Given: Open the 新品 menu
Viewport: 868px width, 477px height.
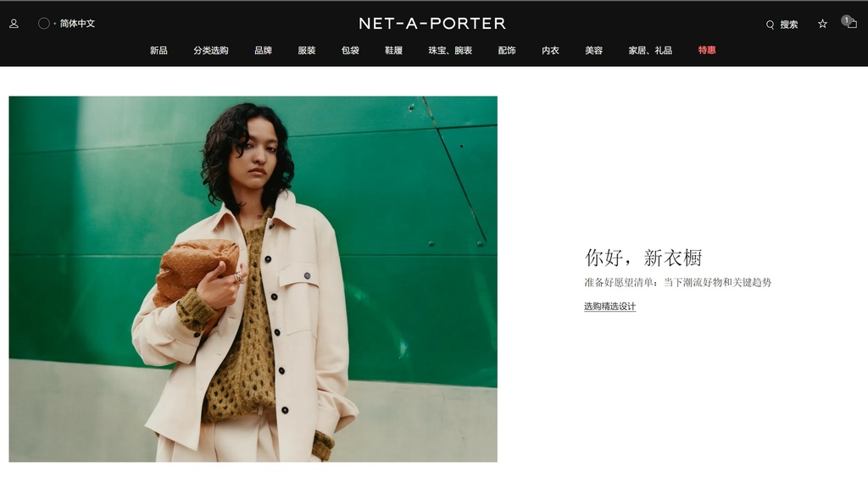Looking at the screenshot, I should (x=159, y=50).
